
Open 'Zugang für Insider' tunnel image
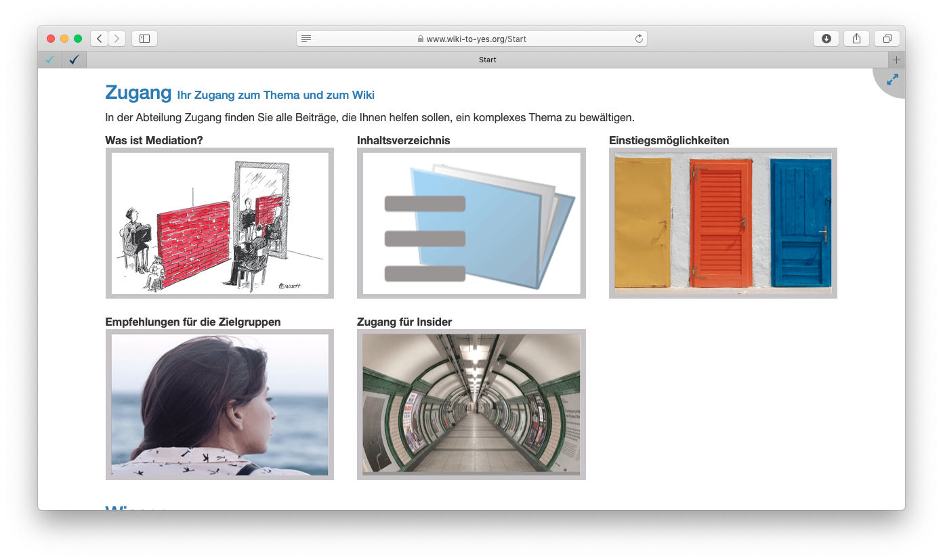(x=471, y=404)
